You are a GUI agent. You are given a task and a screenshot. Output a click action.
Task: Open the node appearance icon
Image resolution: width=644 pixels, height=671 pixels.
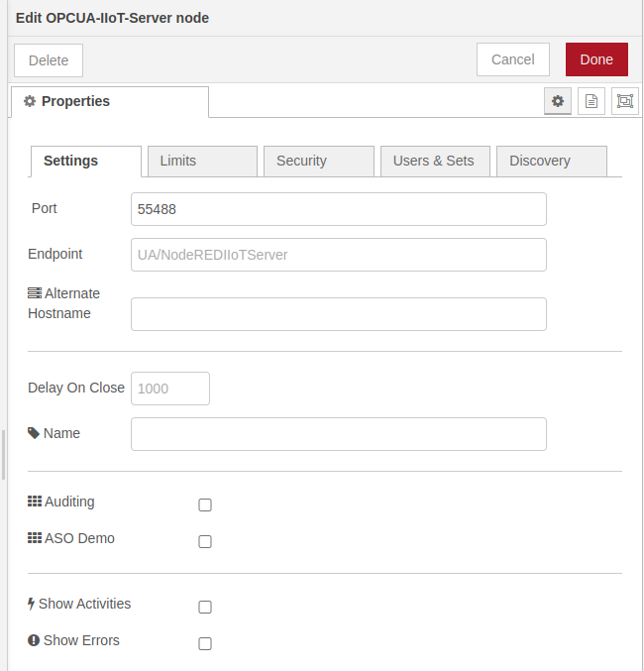click(x=625, y=101)
